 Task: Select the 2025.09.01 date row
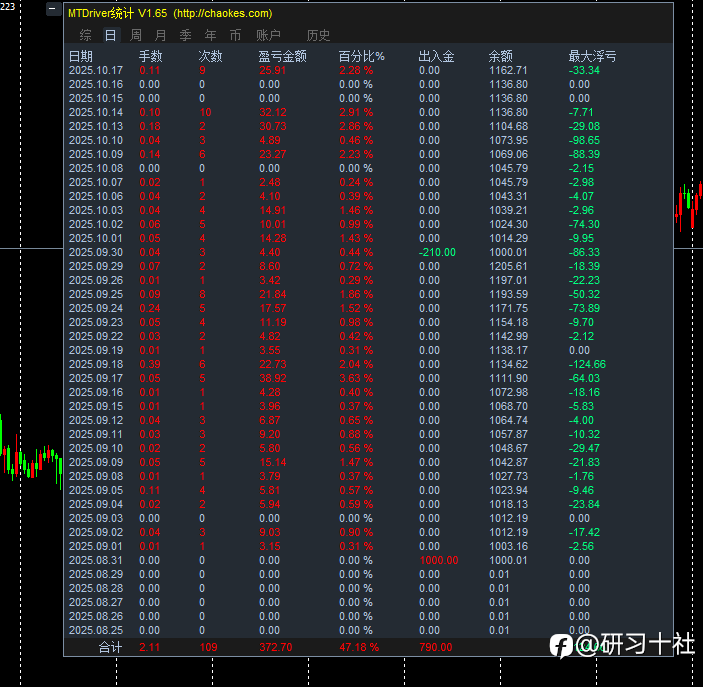(96, 546)
